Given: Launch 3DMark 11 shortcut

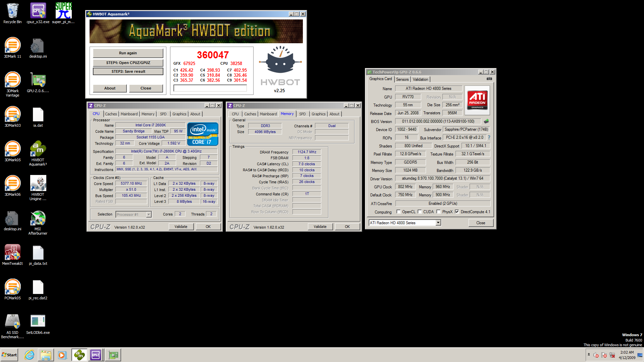Looking at the screenshot, I should (x=12, y=48).
